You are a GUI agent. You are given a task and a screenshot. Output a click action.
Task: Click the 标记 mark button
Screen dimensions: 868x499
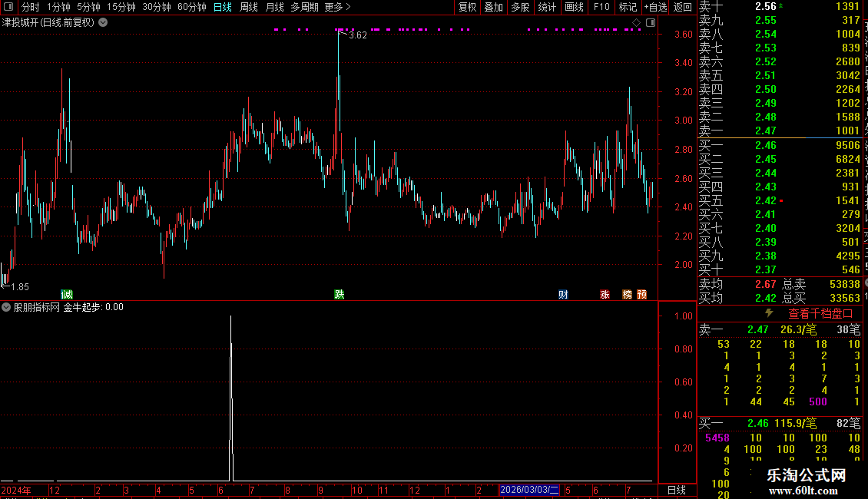pos(628,7)
